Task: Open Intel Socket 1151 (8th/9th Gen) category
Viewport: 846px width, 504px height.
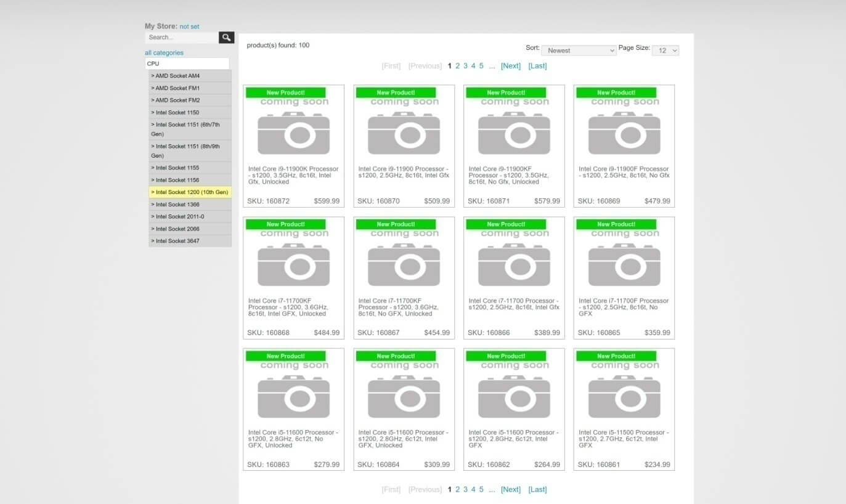Action: point(190,151)
